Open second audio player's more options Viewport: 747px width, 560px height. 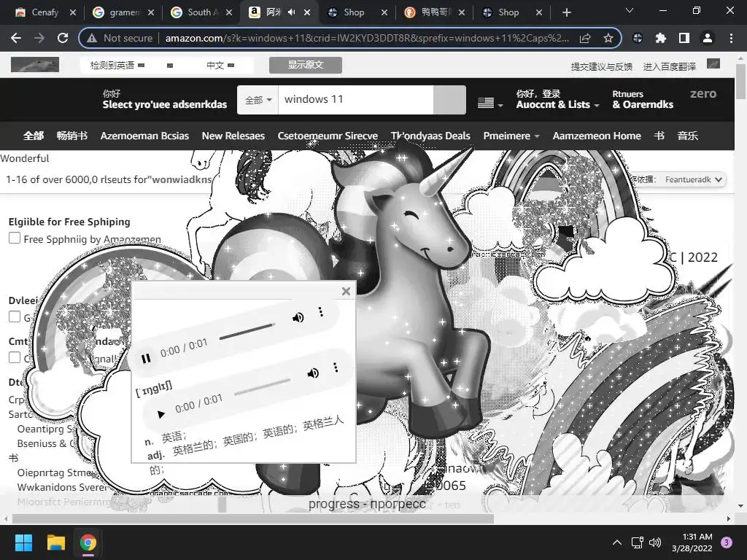click(x=336, y=367)
